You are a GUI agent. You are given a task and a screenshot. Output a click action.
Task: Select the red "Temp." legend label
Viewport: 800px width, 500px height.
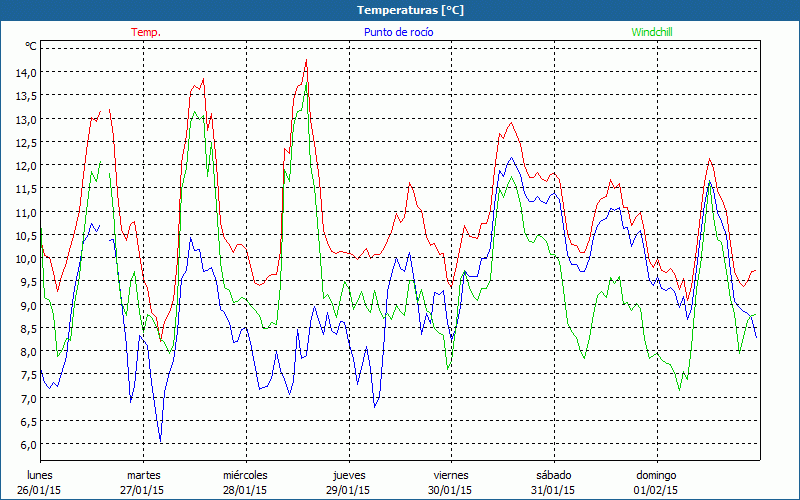tap(146, 32)
